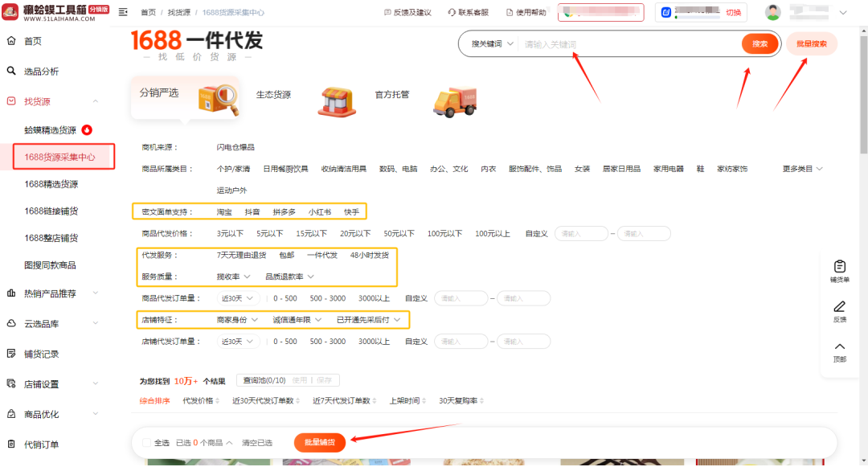
Task: Open the 揽收率 dropdown
Action: coord(233,277)
